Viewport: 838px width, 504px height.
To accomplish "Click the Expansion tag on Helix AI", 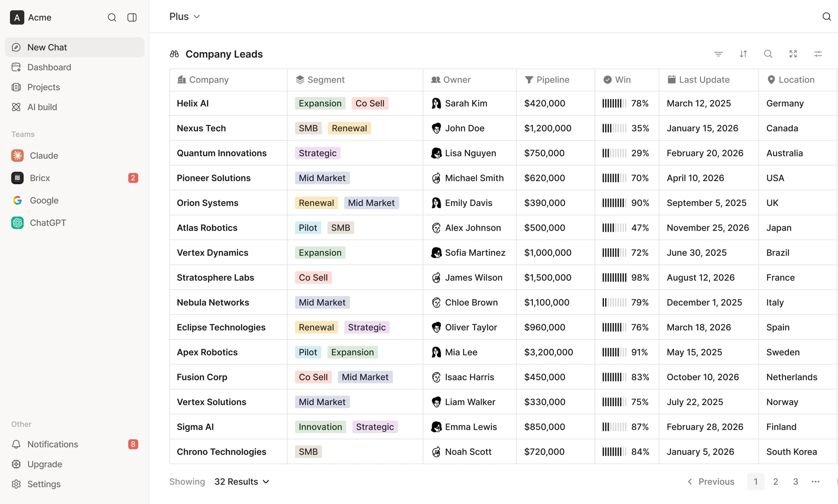I will pyautogui.click(x=320, y=103).
